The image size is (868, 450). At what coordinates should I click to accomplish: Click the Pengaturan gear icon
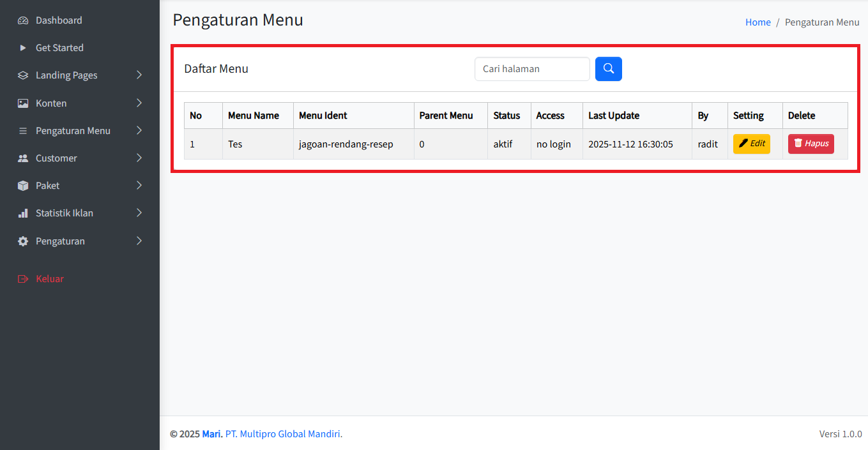pyautogui.click(x=23, y=241)
